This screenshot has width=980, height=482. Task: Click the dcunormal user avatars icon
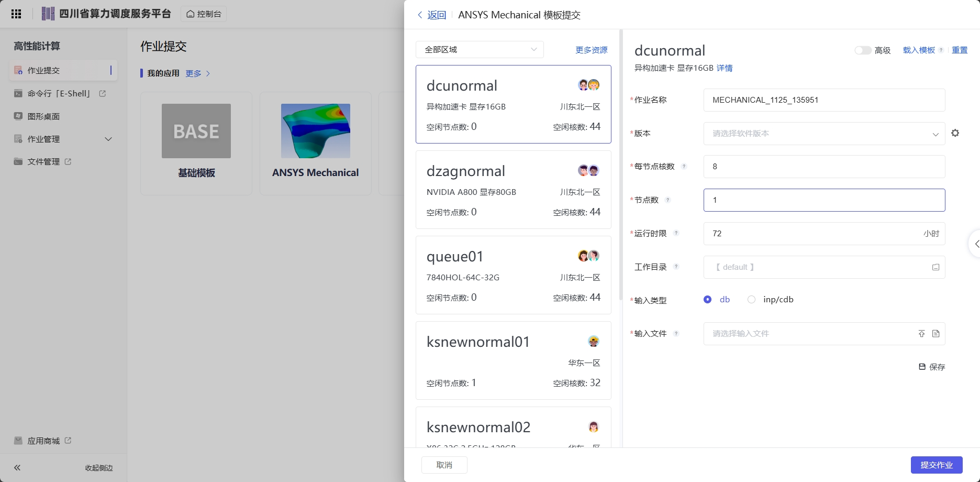pyautogui.click(x=588, y=85)
